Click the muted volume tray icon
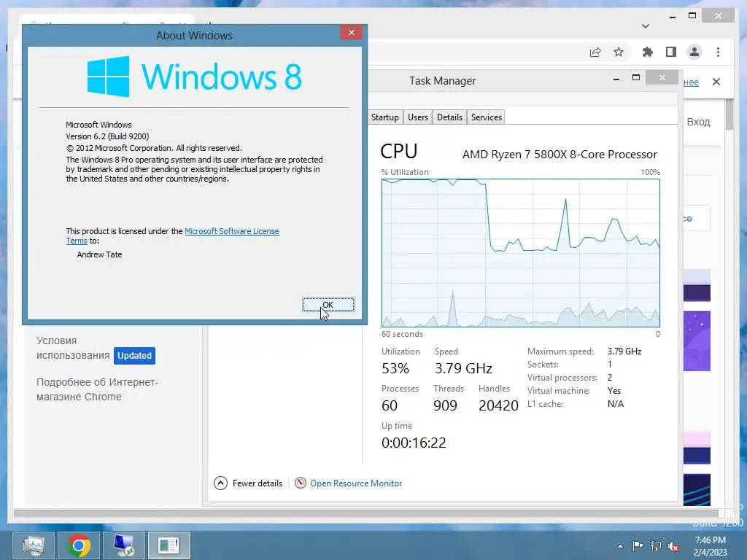The height and width of the screenshot is (560, 747). tap(673, 546)
